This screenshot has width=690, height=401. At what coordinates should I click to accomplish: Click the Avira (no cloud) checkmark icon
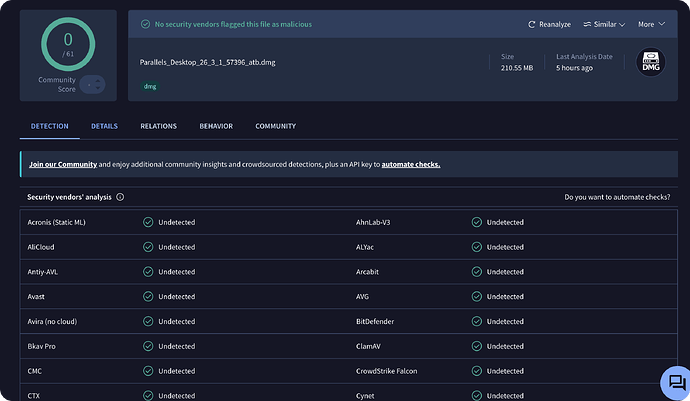(x=148, y=321)
